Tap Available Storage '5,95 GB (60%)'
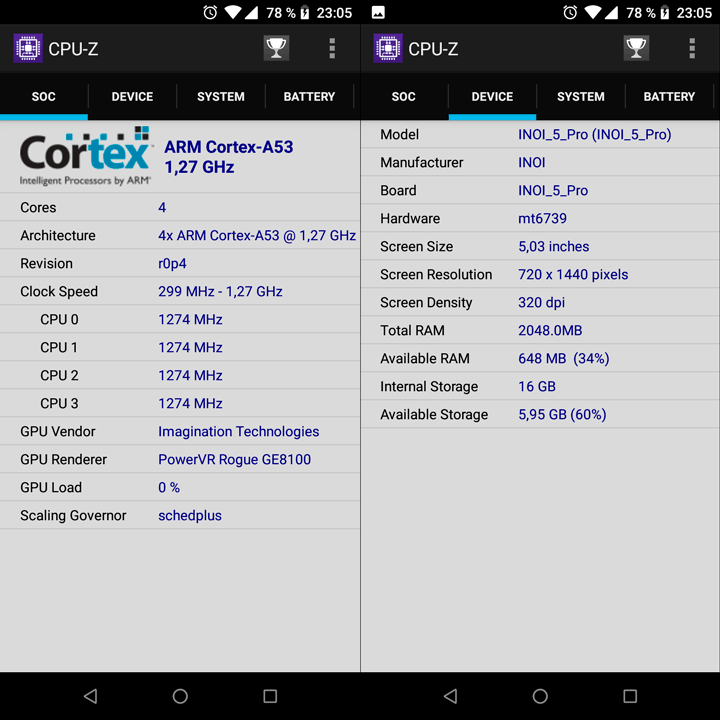Image resolution: width=720 pixels, height=720 pixels. [562, 415]
